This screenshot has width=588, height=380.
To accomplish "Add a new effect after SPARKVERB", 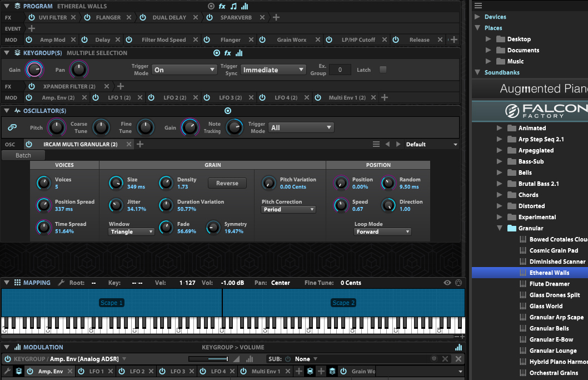I will pos(276,17).
